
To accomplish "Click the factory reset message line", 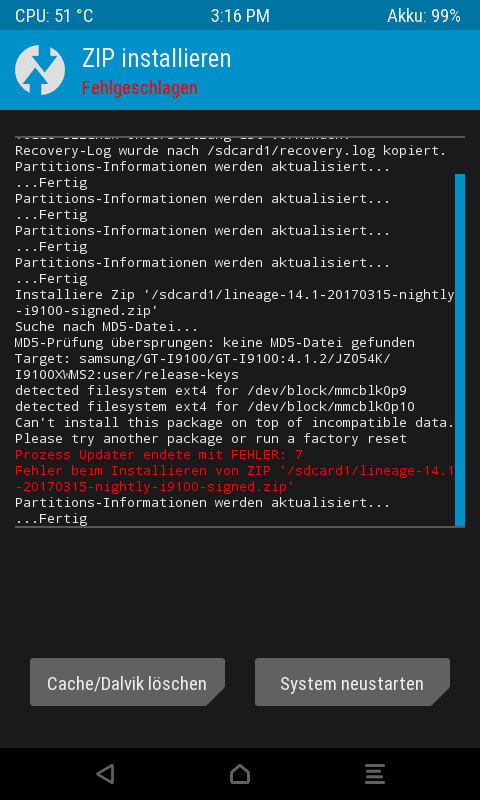I will tap(211, 438).
